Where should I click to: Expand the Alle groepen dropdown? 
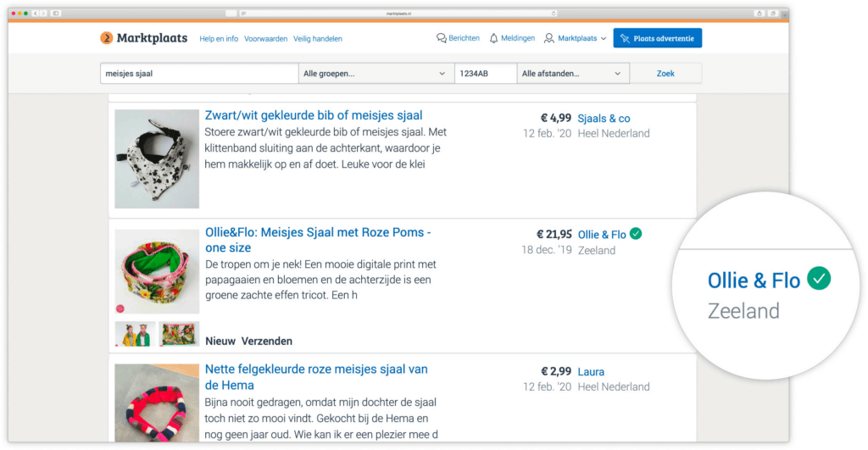click(x=376, y=74)
